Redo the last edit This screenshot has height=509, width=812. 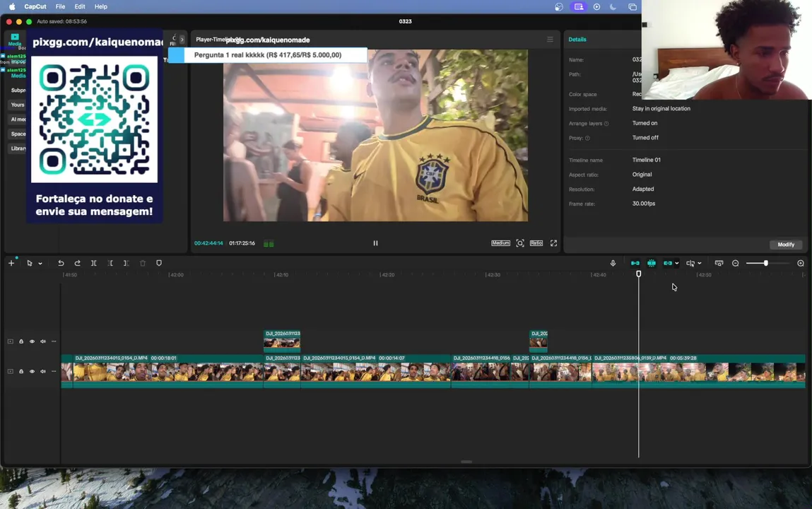(77, 263)
